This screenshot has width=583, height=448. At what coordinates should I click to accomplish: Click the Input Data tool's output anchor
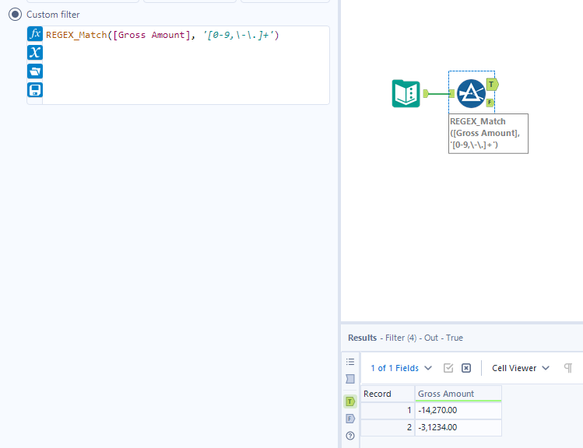(x=426, y=94)
